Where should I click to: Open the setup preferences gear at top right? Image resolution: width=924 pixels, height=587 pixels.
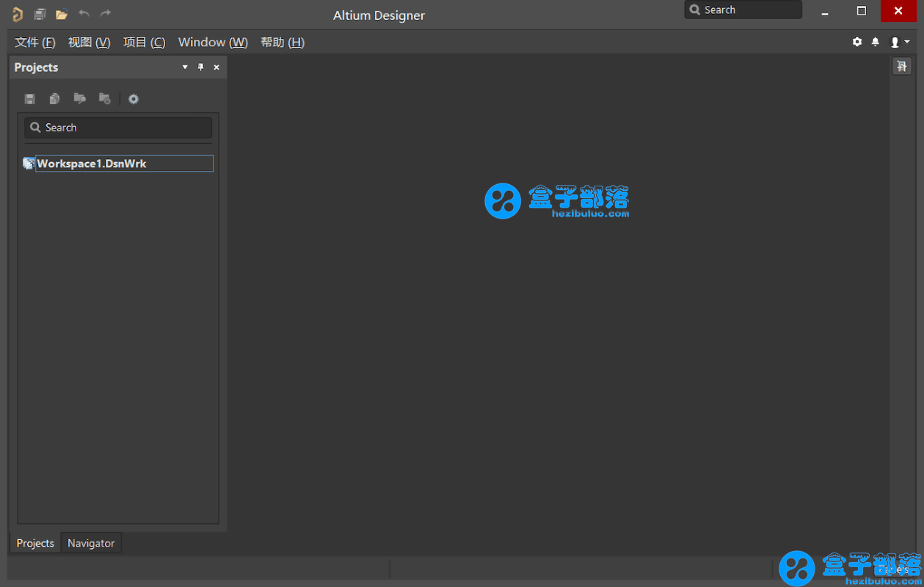[857, 42]
